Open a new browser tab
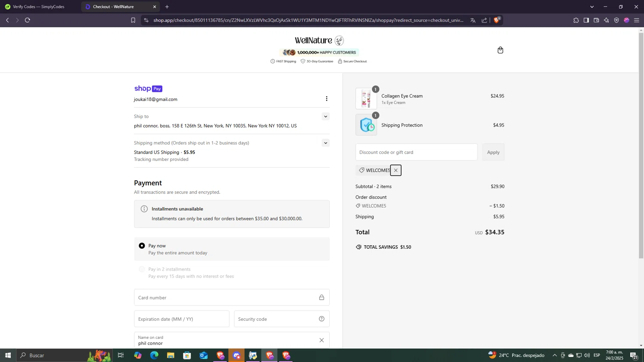The image size is (644, 362). 167,7
